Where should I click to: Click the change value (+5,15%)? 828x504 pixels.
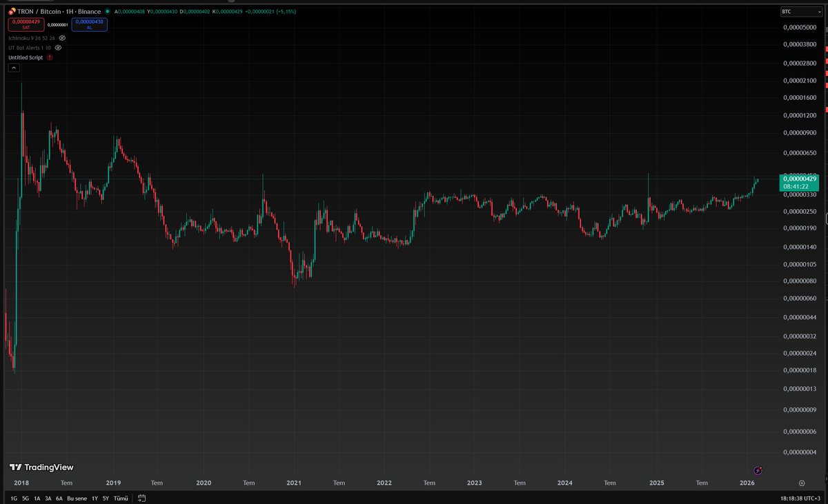[285, 12]
